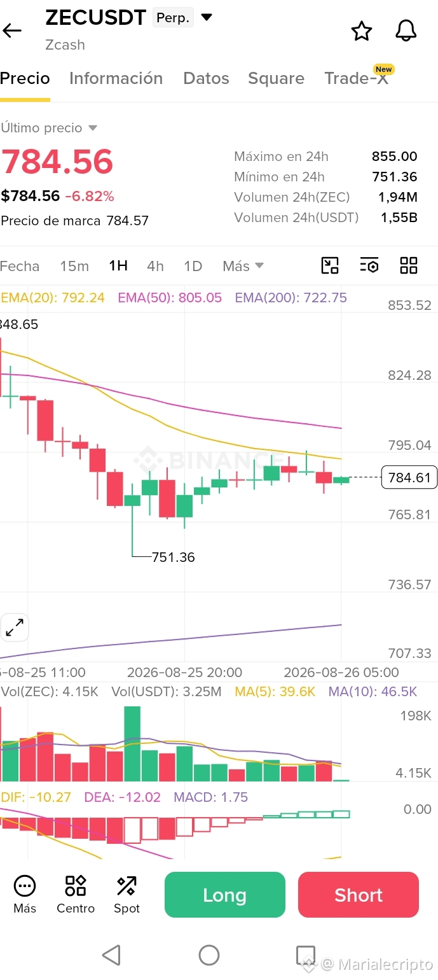Tap Volumen 24h(USDT) value 1,55B
Viewport: 438px width, 980px height.
click(x=399, y=218)
